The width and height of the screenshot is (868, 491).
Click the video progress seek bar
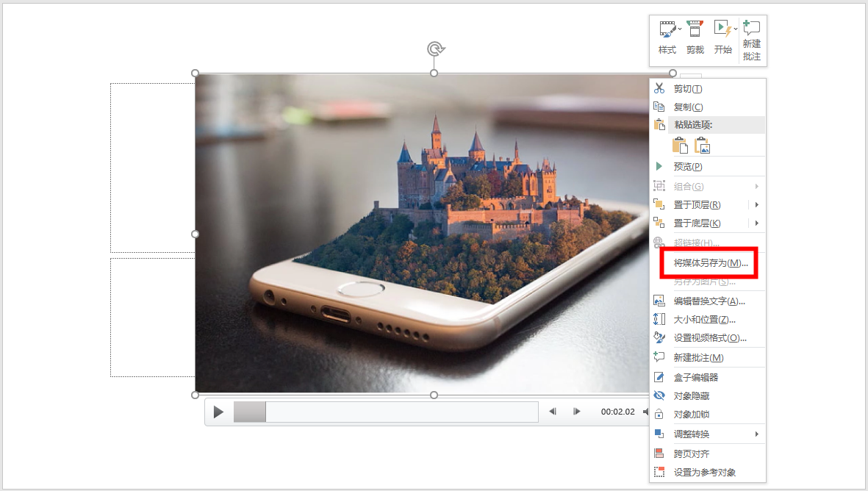tap(386, 412)
